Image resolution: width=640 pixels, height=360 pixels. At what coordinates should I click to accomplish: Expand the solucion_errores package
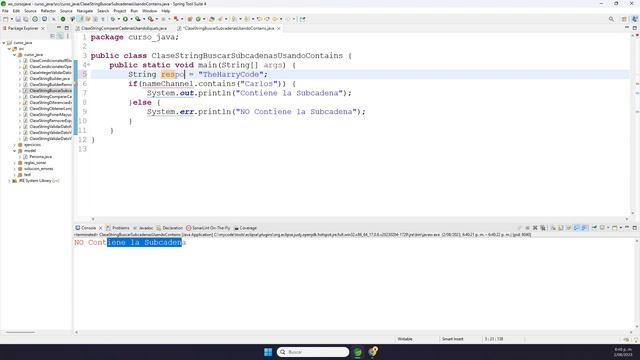(14, 169)
